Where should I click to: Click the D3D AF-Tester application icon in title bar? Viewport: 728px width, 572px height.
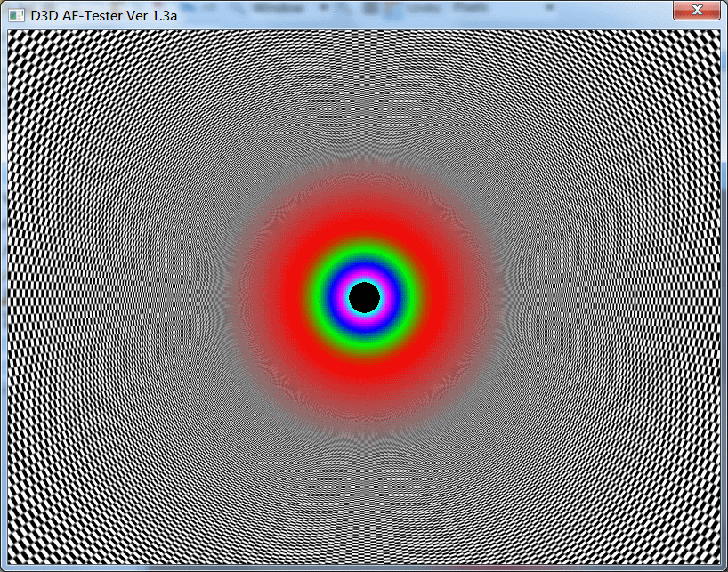[x=16, y=15]
